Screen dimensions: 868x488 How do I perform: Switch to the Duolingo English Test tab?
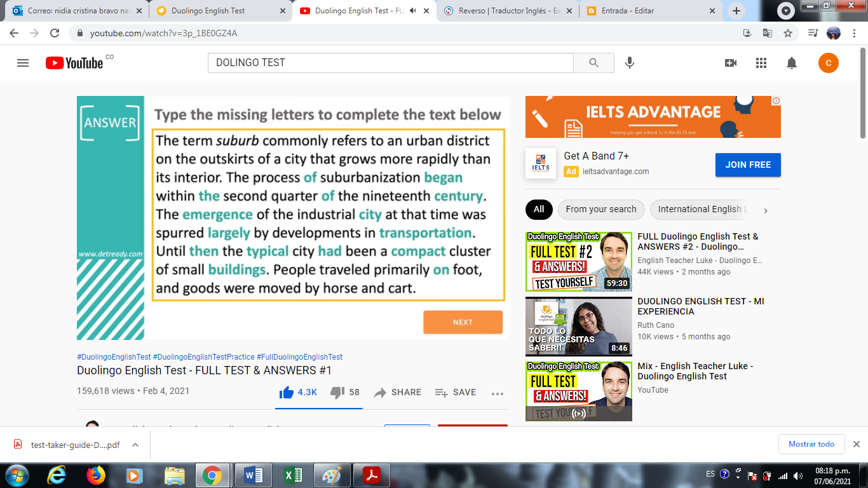pyautogui.click(x=221, y=11)
